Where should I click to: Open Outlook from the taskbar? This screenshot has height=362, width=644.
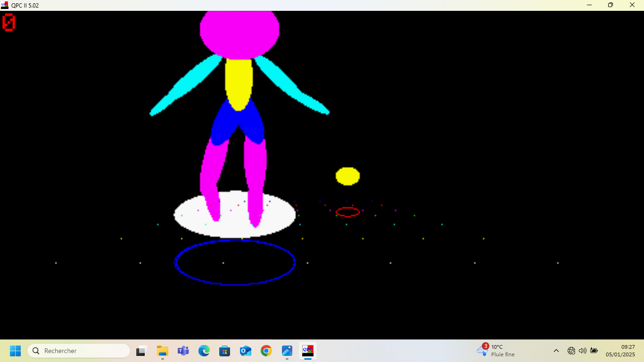pos(246,351)
